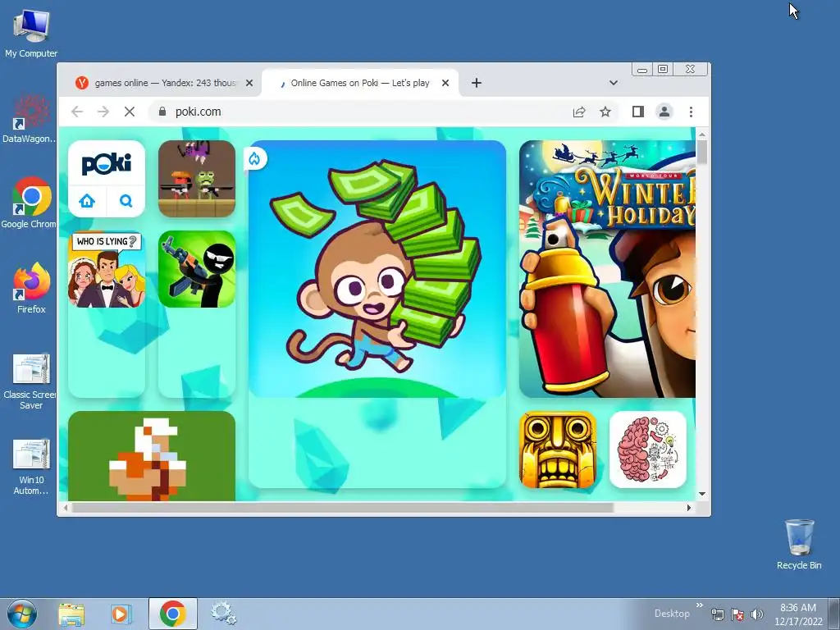Image resolution: width=840 pixels, height=630 pixels.
Task: Go forward with Chrome's forward arrow
Action: pyautogui.click(x=103, y=112)
